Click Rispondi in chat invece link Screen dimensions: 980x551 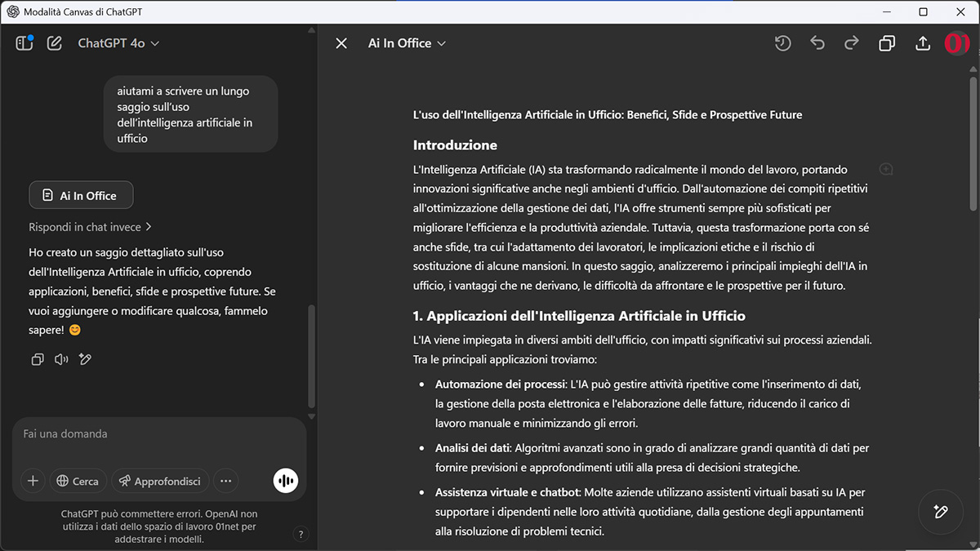90,227
